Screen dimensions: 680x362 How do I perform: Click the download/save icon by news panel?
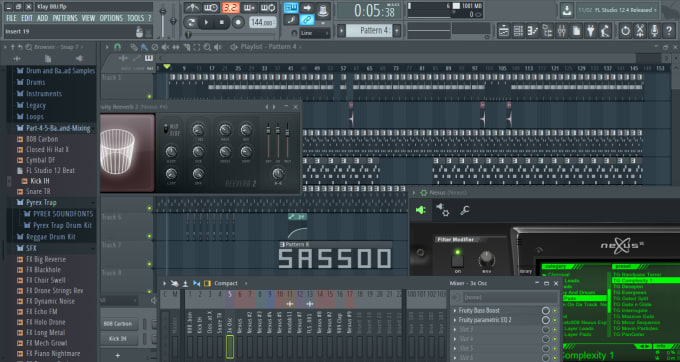coord(566,10)
